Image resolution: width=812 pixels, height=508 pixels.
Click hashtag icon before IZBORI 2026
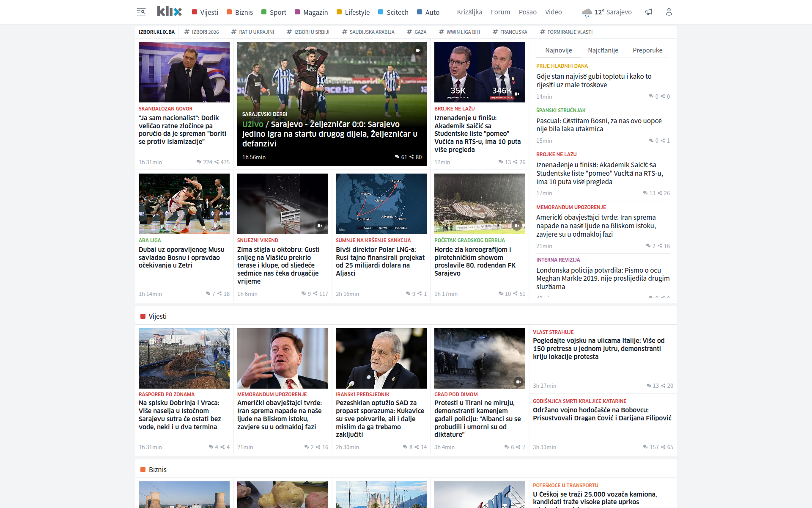click(x=187, y=32)
